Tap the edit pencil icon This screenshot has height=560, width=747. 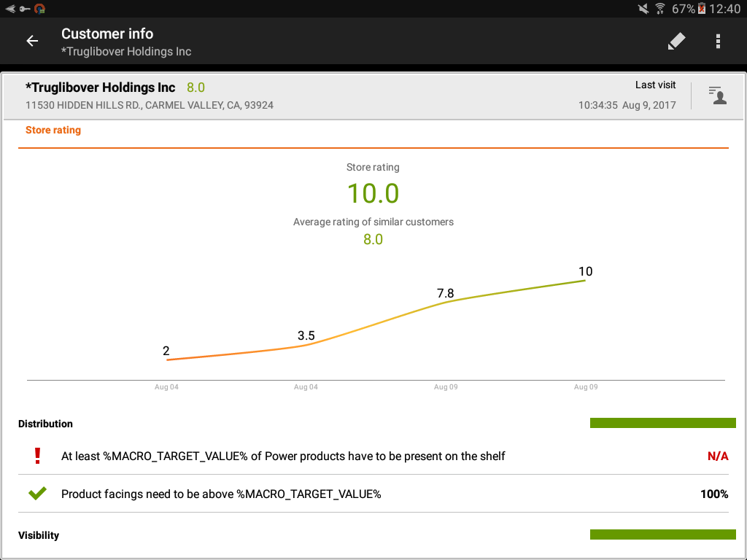[x=676, y=41]
